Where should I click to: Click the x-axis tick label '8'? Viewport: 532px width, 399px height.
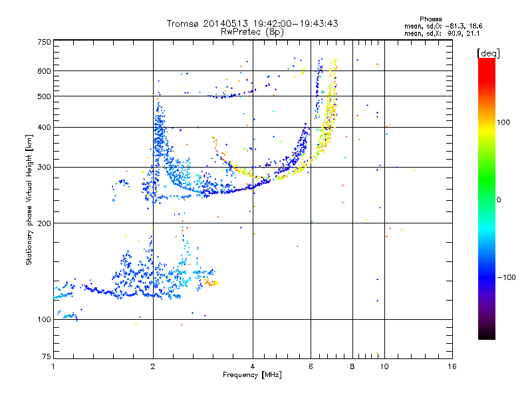click(x=352, y=366)
